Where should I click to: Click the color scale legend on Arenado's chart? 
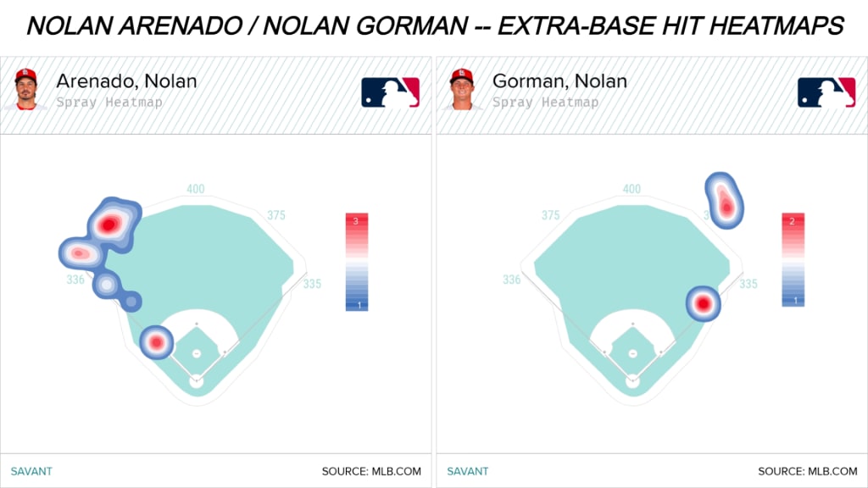pyautogui.click(x=356, y=262)
